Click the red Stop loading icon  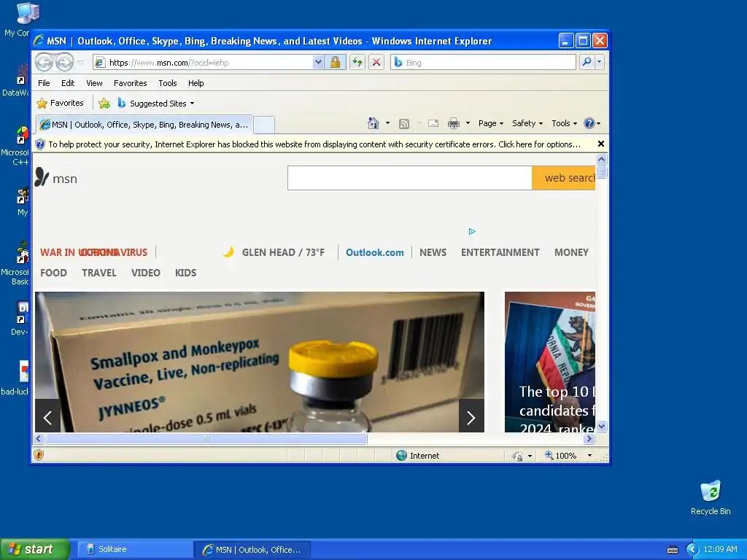point(376,63)
